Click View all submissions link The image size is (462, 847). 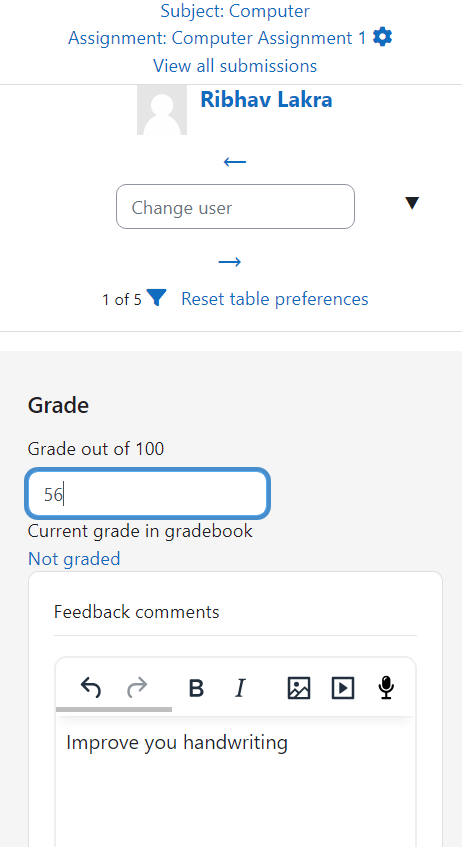point(235,66)
